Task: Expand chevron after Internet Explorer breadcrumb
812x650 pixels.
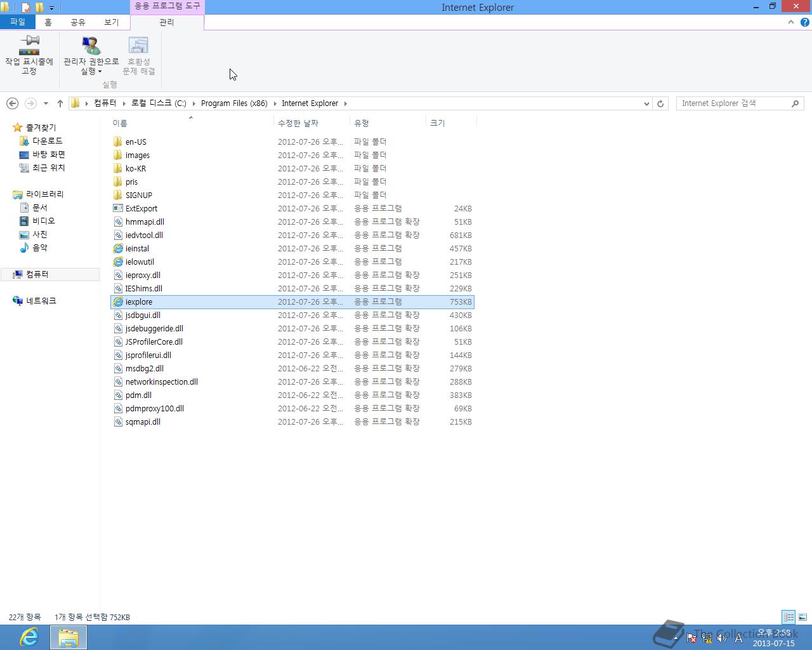Action: (x=346, y=103)
